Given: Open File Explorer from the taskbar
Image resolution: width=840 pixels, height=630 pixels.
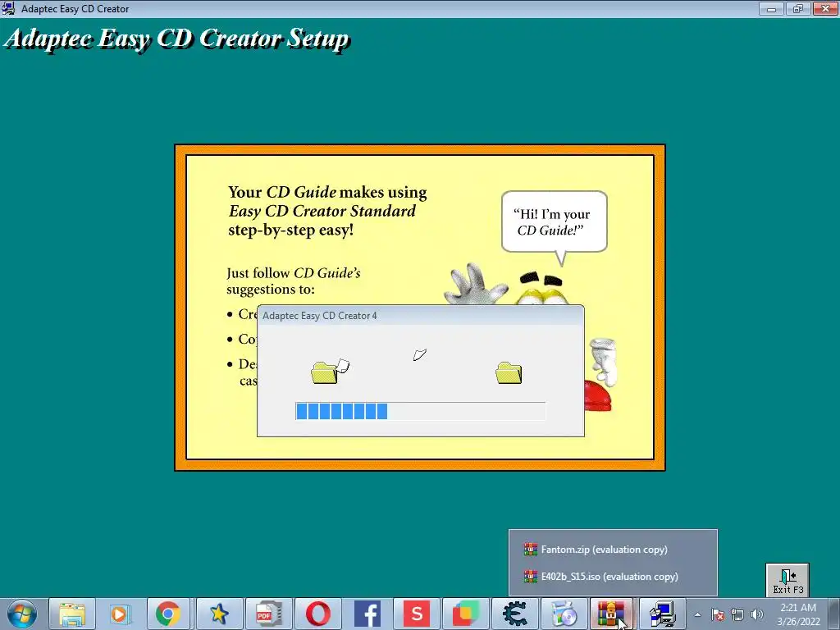Looking at the screenshot, I should pos(72,614).
